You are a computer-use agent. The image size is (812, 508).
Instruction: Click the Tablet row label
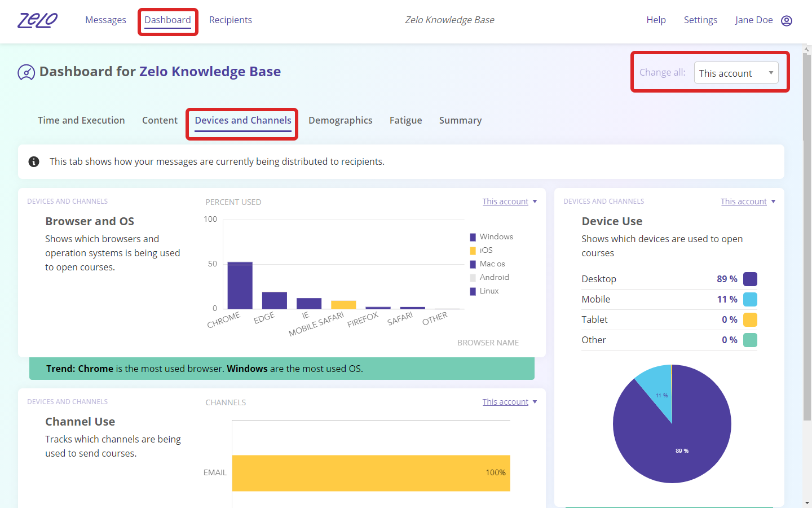pyautogui.click(x=594, y=319)
